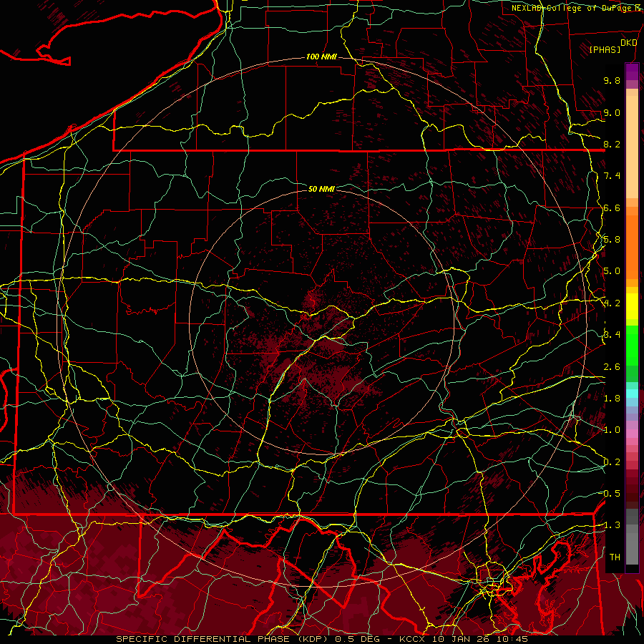Pick the bright green color bar segment
The width and height of the screenshot is (644, 644).
(632, 345)
